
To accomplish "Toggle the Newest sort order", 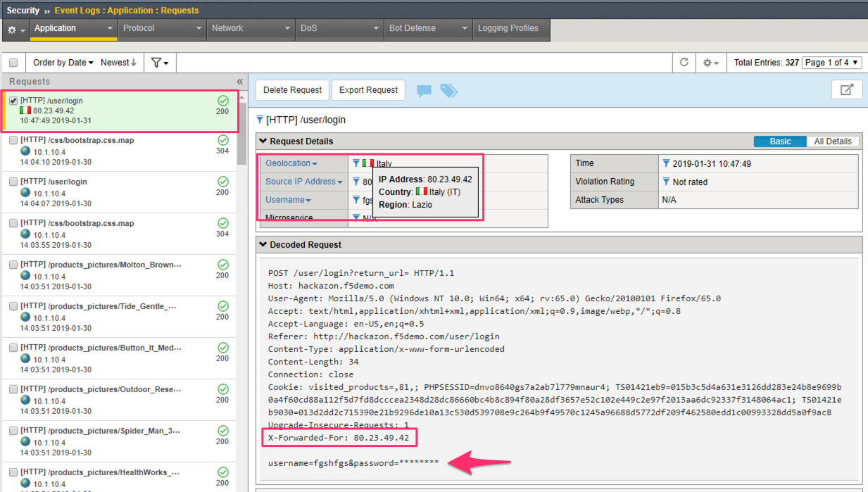I will coord(118,63).
